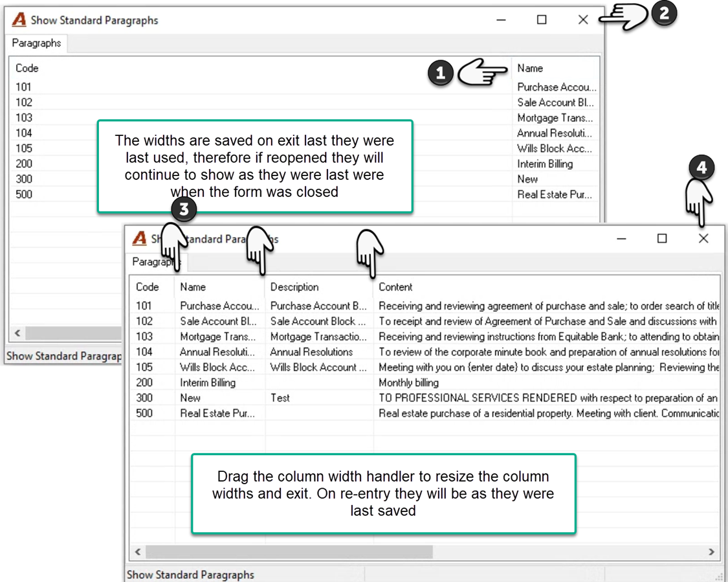The height and width of the screenshot is (582, 728).
Task: Select the Paragraphs tab in the back window
Action: pos(36,43)
